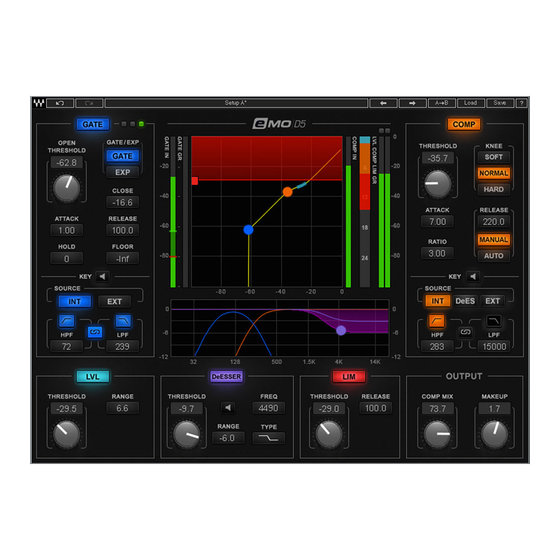The width and height of the screenshot is (560, 560).
Task: Set Gate key source to INT
Action: click(75, 301)
